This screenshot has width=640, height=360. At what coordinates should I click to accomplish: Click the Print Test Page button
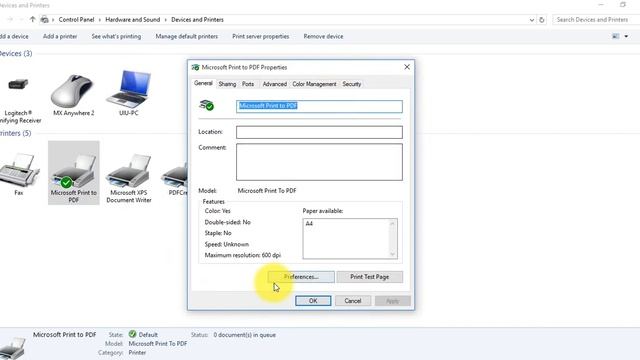[x=369, y=277]
